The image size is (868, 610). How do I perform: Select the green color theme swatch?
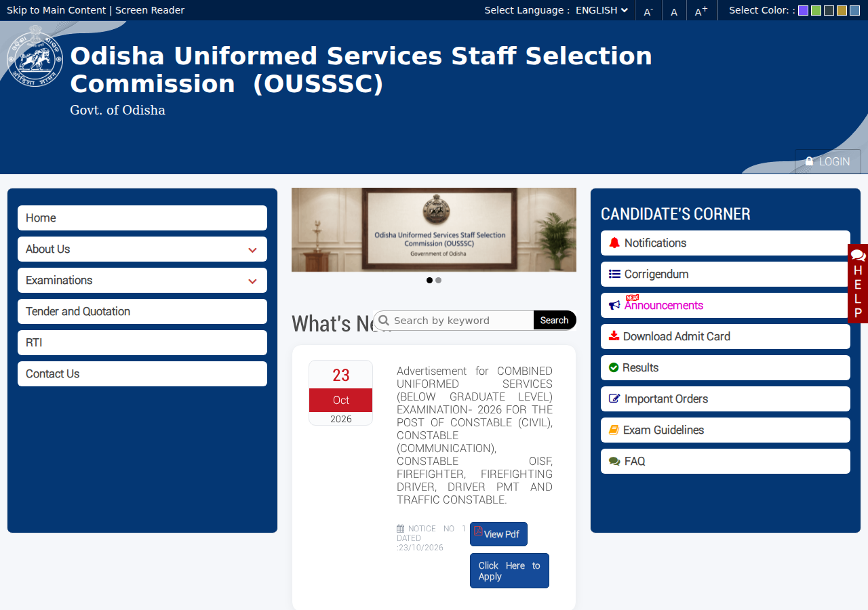point(816,10)
